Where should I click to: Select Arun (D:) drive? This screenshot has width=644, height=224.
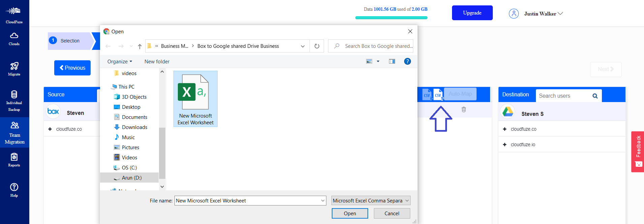pos(129,178)
